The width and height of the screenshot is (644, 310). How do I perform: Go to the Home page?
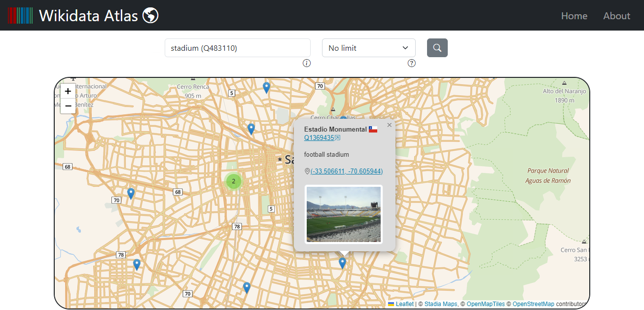point(574,16)
